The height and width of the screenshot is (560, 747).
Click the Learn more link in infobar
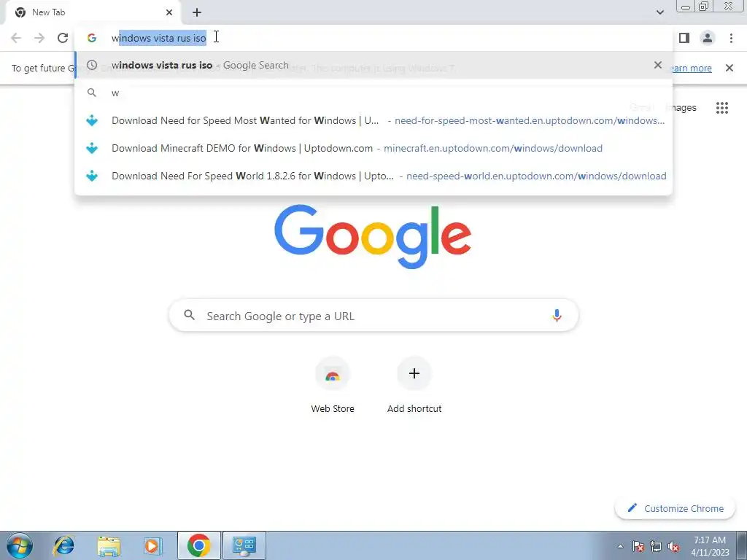[x=692, y=68]
